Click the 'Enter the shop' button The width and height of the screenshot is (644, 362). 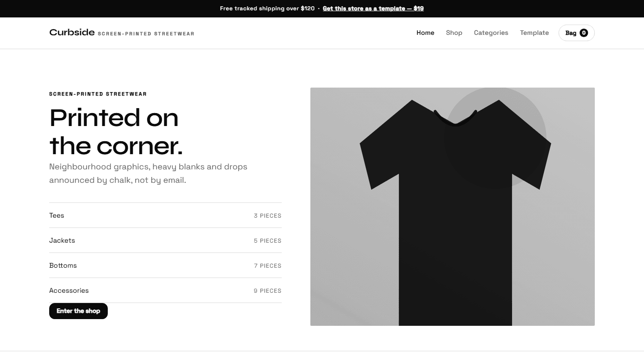(78, 311)
